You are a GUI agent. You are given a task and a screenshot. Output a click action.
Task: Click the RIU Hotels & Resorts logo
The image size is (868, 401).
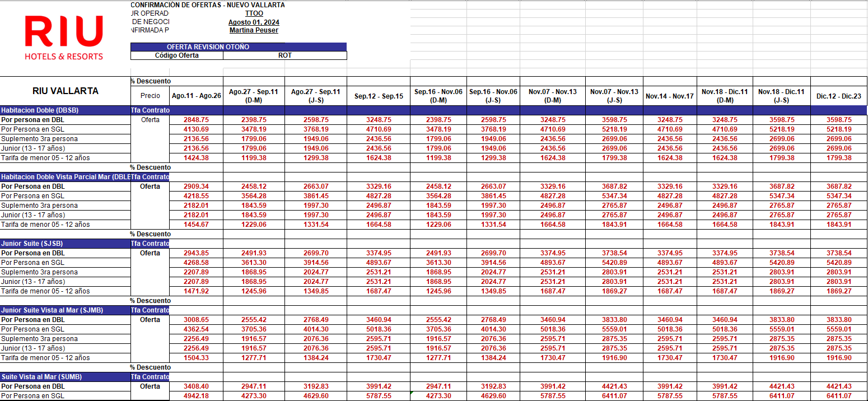64,38
